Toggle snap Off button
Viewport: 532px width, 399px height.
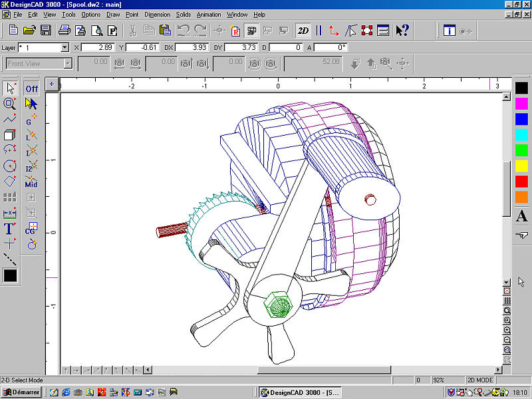click(x=31, y=88)
